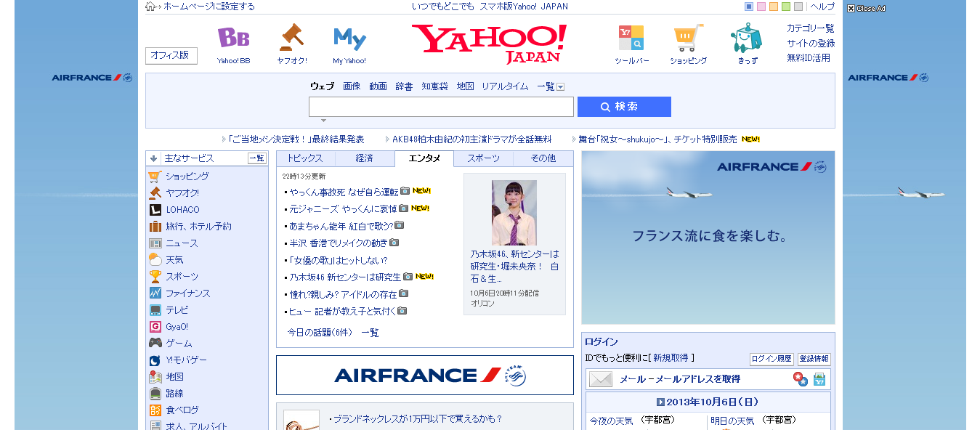Click the 登録情報 button
The width and height of the screenshot is (980, 430).
(x=814, y=359)
